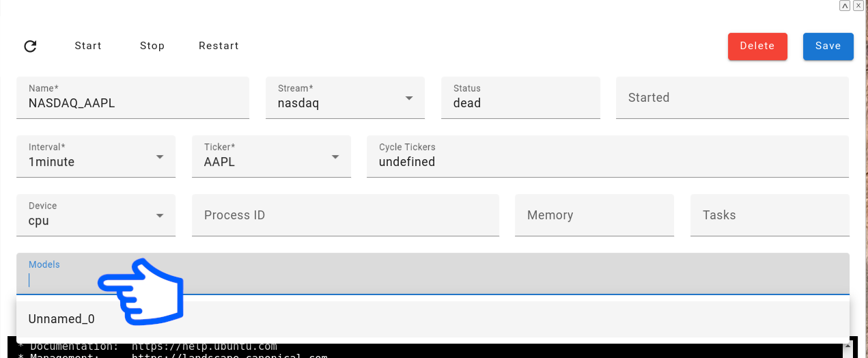This screenshot has height=358, width=868.
Task: Open the Ticker dropdown showing AAPL
Action: [x=271, y=156]
